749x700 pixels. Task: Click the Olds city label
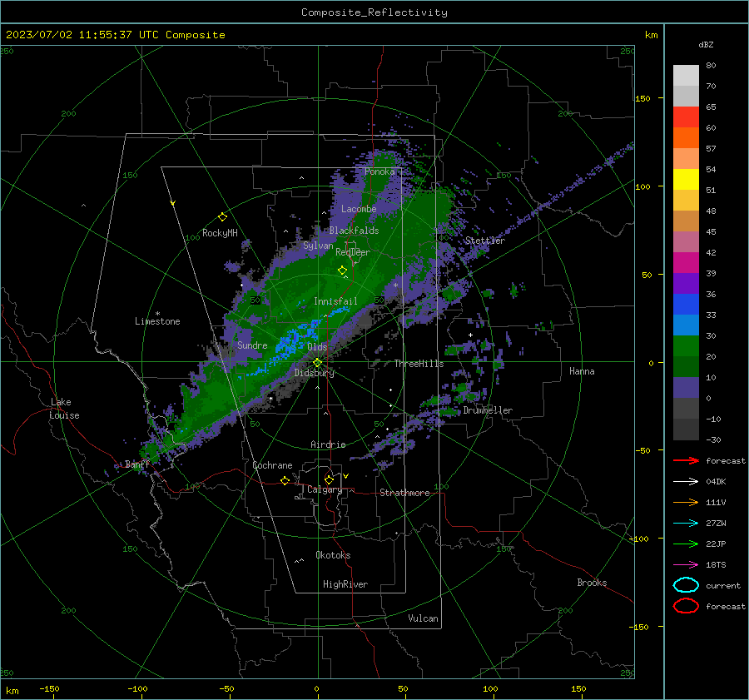click(x=317, y=346)
